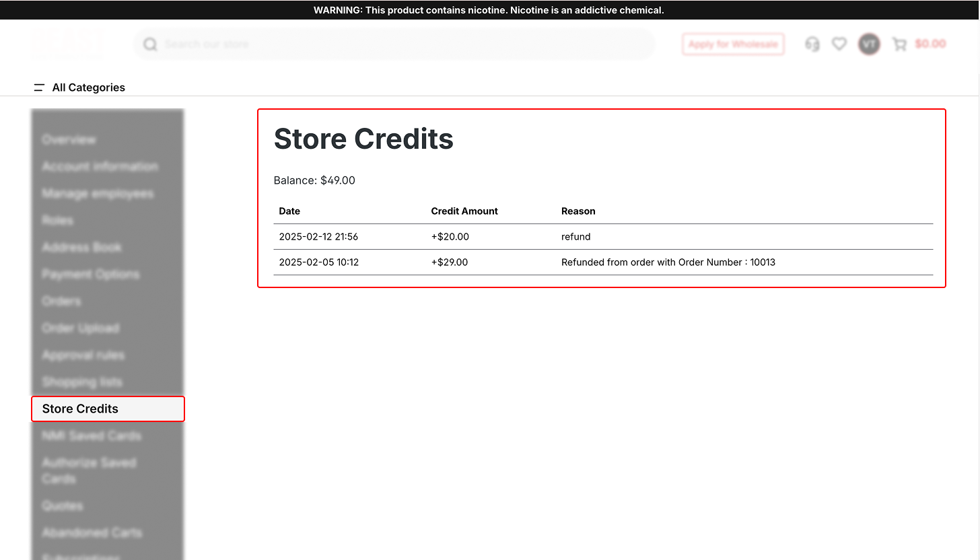Click the $0.00 cart total
The image size is (980, 560).
930,44
